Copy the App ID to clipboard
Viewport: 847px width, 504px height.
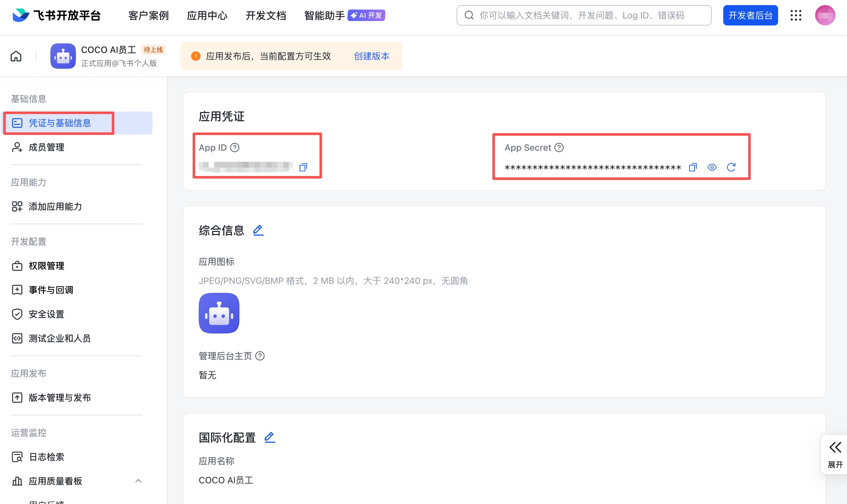point(303,167)
